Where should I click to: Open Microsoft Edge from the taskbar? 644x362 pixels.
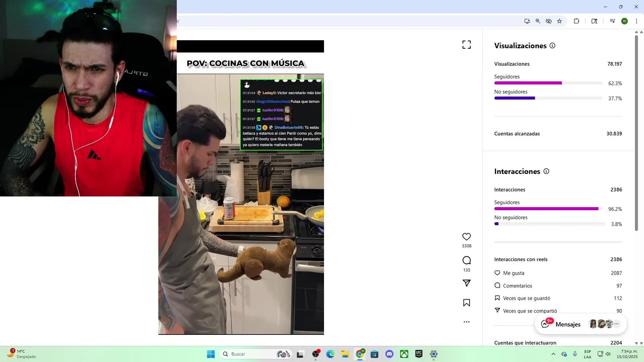tap(330, 354)
